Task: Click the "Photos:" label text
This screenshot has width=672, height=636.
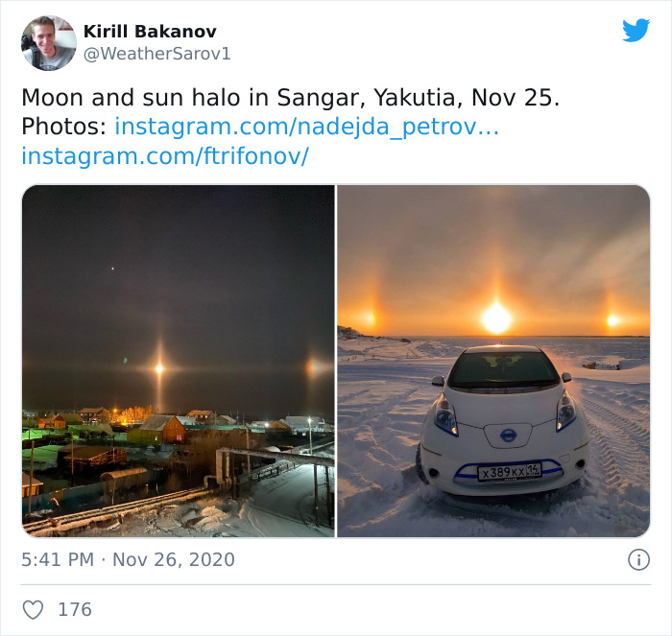Action: (63, 127)
